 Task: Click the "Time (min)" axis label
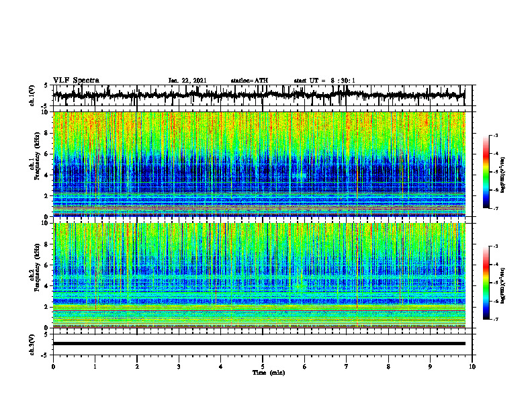[269, 373]
